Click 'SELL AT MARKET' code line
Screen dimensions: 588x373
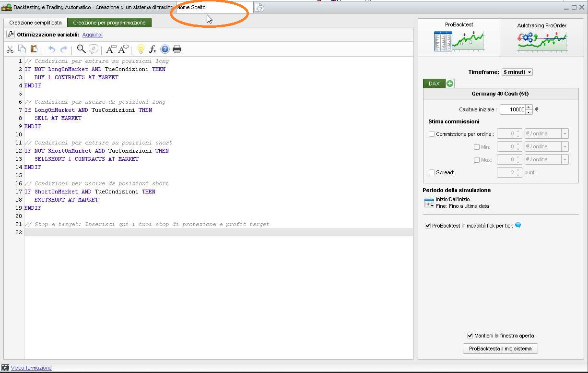click(x=58, y=118)
